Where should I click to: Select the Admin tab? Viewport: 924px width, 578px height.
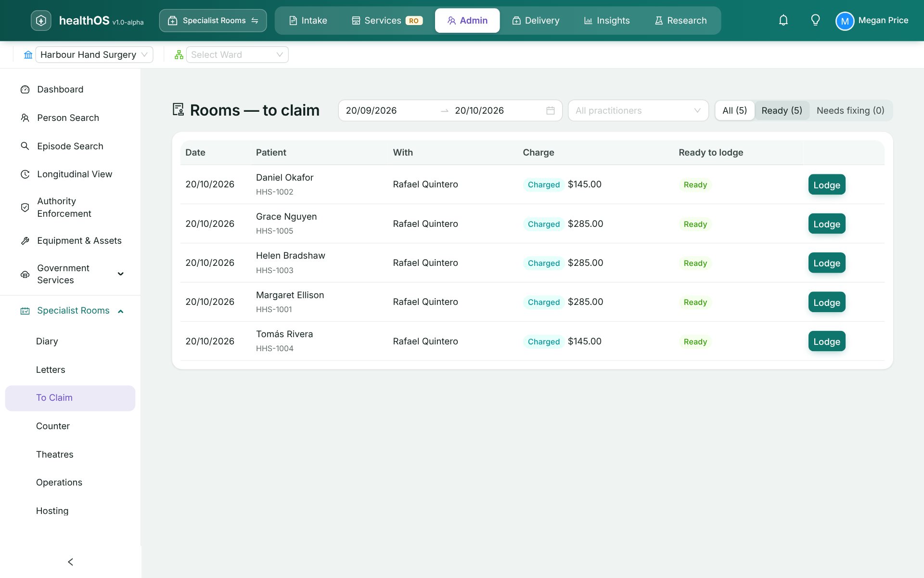(467, 21)
